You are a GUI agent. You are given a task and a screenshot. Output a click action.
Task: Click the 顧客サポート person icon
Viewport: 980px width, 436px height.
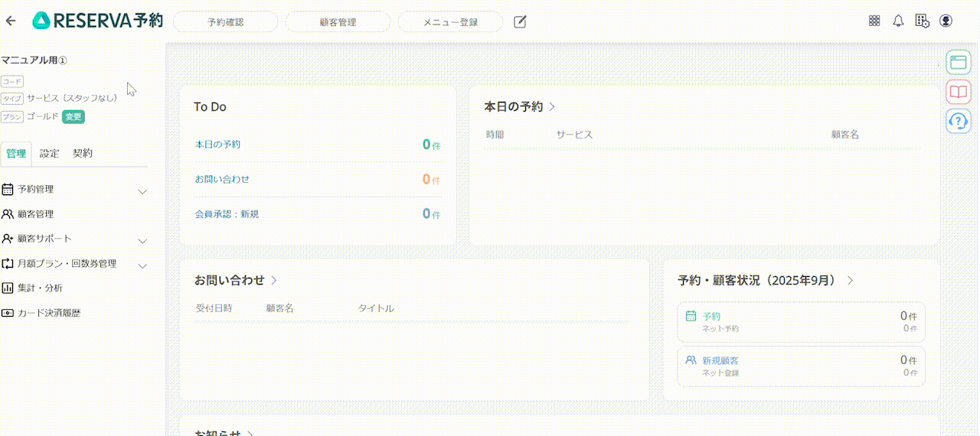tap(8, 239)
